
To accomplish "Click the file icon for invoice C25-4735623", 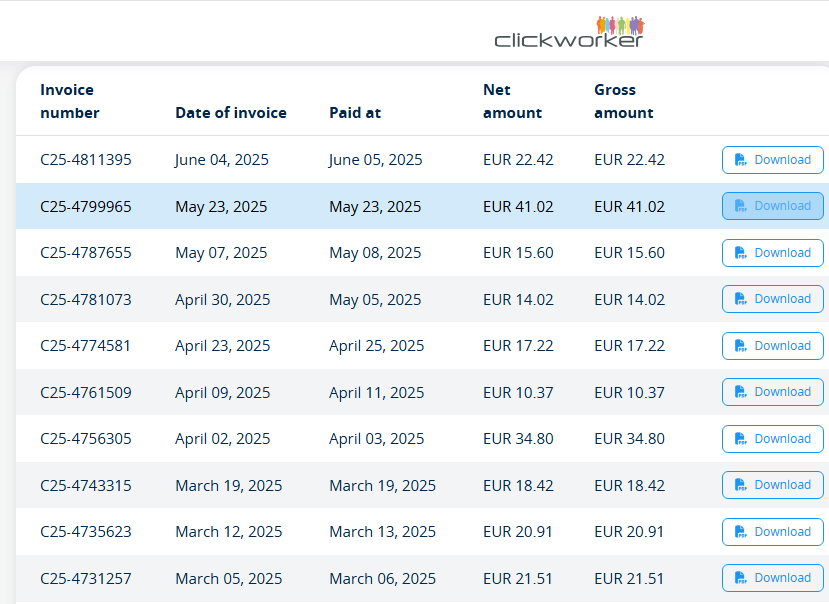I will coord(741,532).
